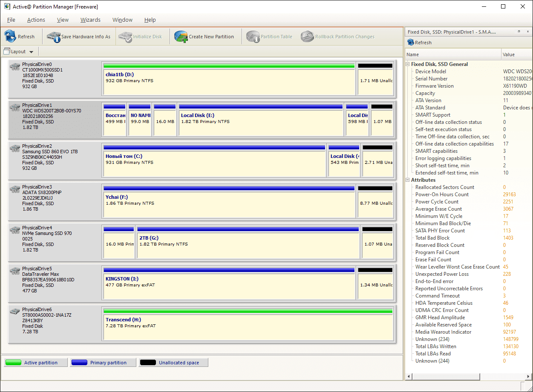
Task: Select the Media Wearout Indicator row
Action: coord(469,332)
